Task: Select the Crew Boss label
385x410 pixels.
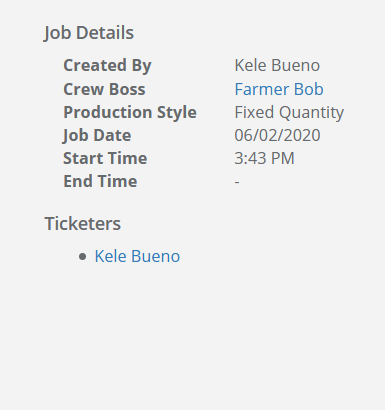Action: (x=104, y=89)
